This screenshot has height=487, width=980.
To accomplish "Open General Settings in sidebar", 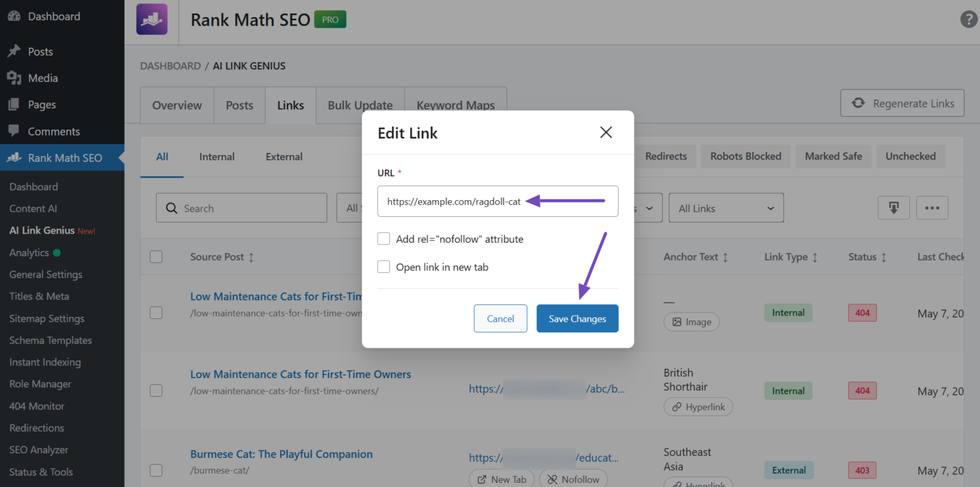I will (45, 274).
